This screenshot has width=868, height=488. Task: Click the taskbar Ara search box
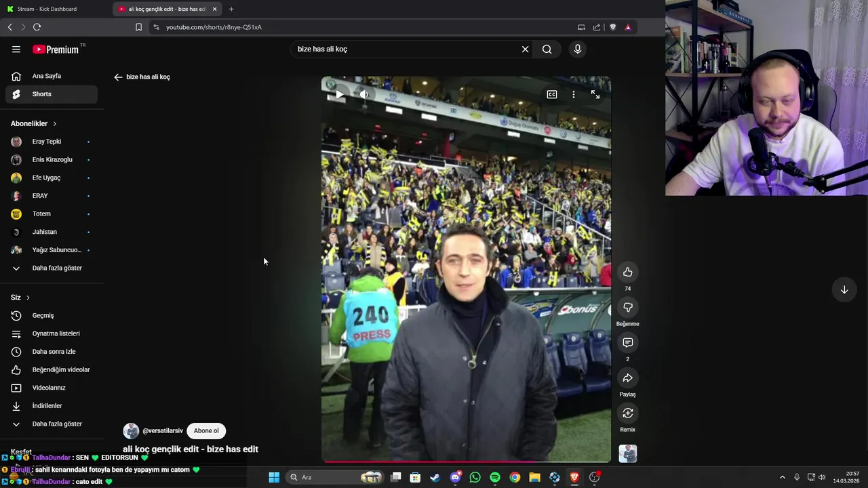336,477
